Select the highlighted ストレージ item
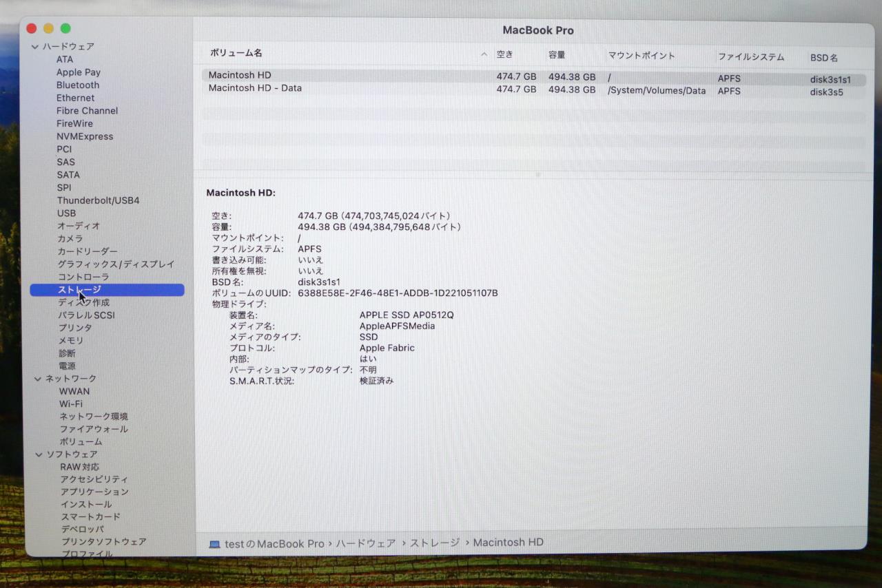 tap(107, 290)
